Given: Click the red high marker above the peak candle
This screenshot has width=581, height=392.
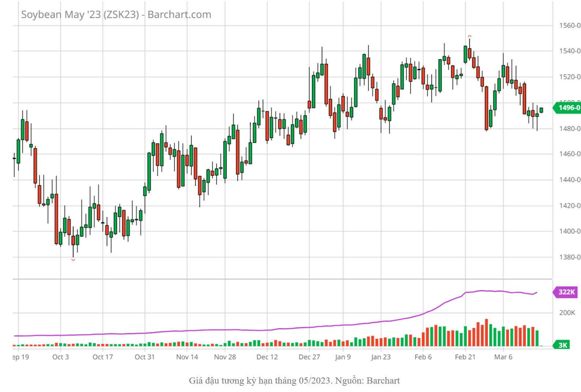Looking at the screenshot, I should pyautogui.click(x=469, y=36).
